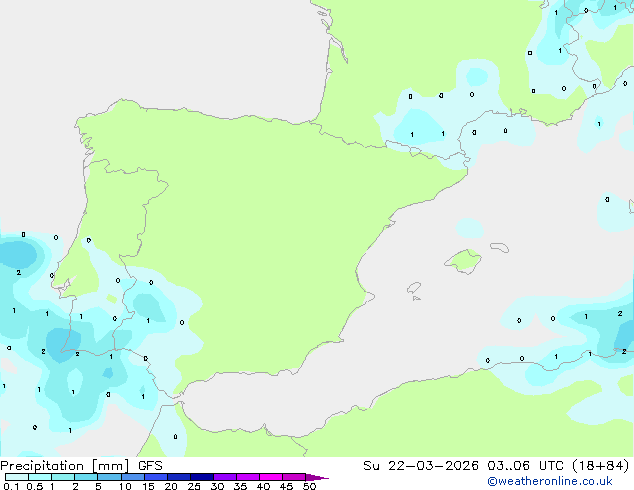
Task: Select the 30–35 mm legend swatch
Action: (x=225, y=477)
